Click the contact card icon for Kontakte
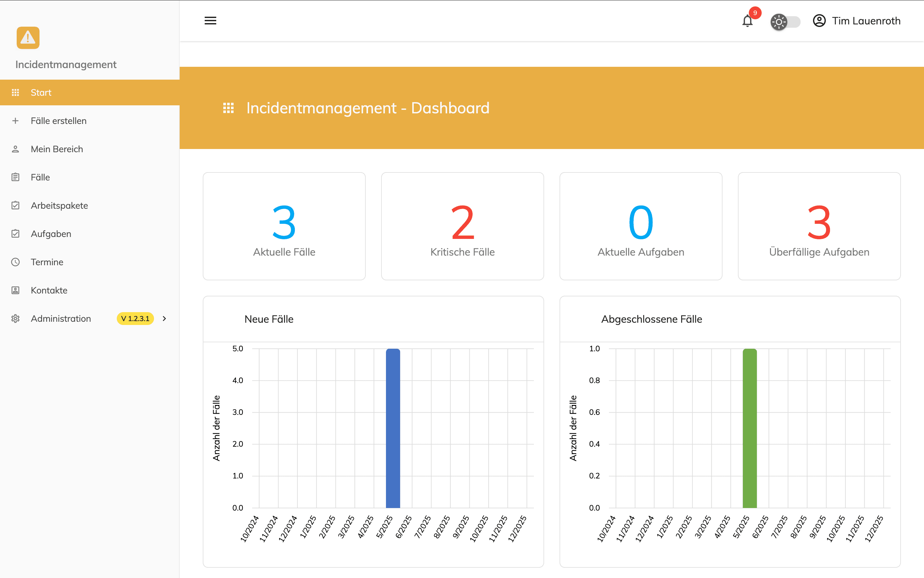 tap(15, 291)
